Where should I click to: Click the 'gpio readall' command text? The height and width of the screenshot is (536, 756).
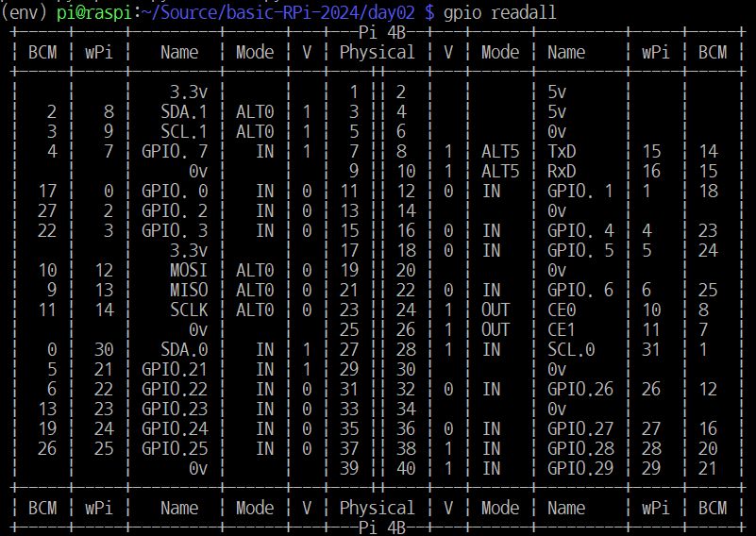pos(499,12)
